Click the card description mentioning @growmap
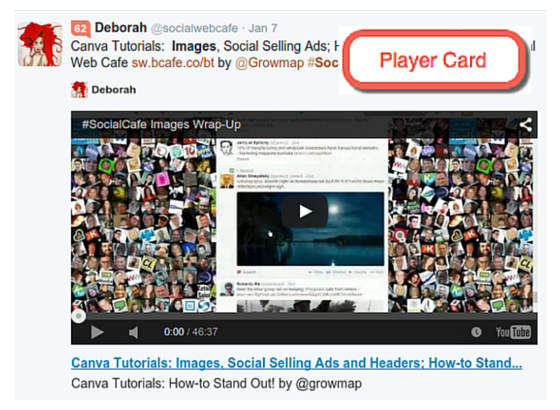Screen dimensions: 560x410 point(216,384)
